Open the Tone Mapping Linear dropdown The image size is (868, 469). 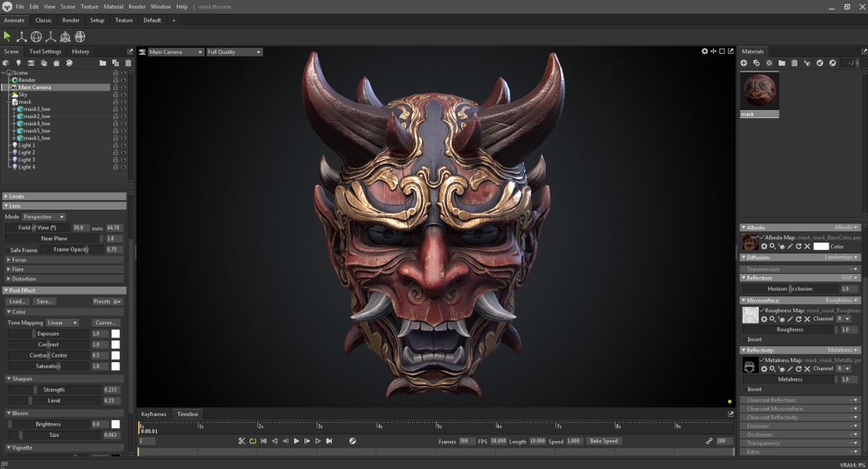tap(62, 323)
